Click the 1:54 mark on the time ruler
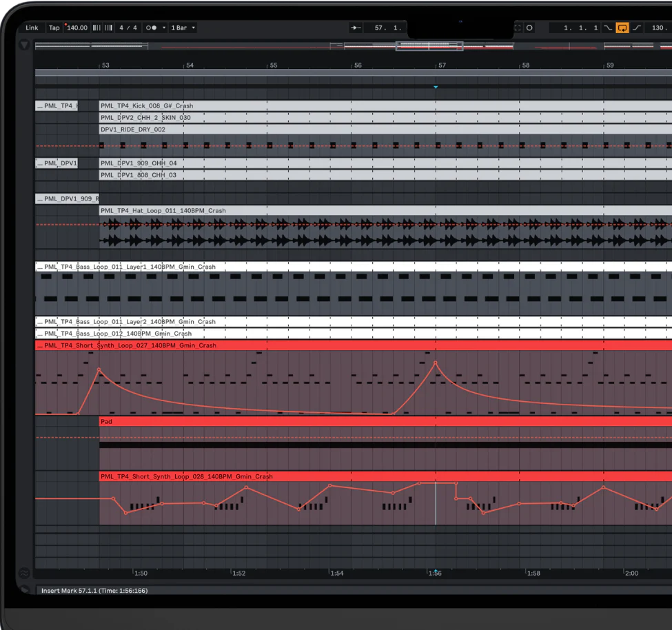Viewport: 672px width, 630px height. [337, 573]
